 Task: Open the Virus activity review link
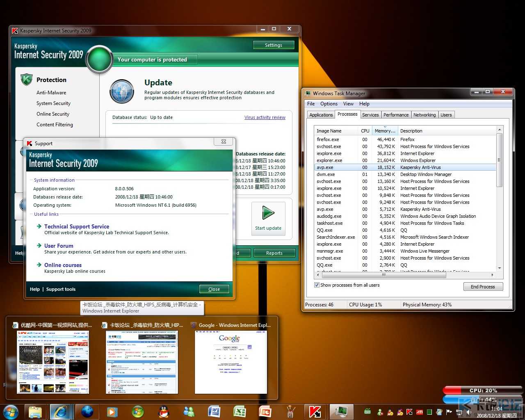point(265,117)
